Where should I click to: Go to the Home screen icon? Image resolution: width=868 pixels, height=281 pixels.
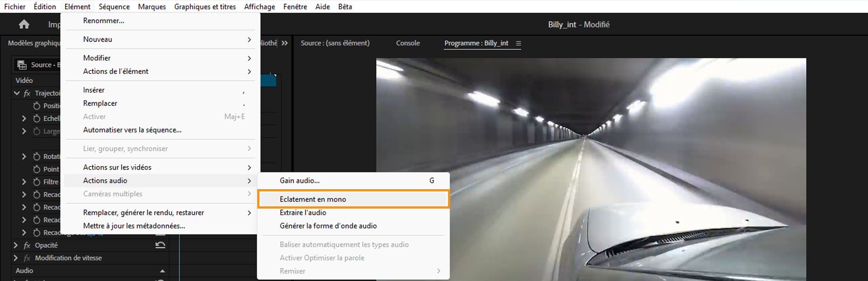pos(24,24)
